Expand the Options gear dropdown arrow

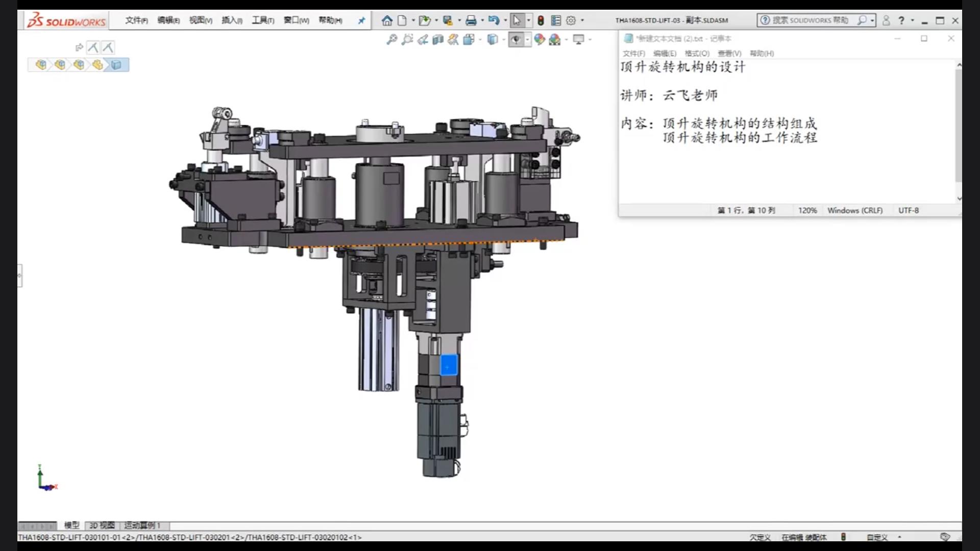582,20
